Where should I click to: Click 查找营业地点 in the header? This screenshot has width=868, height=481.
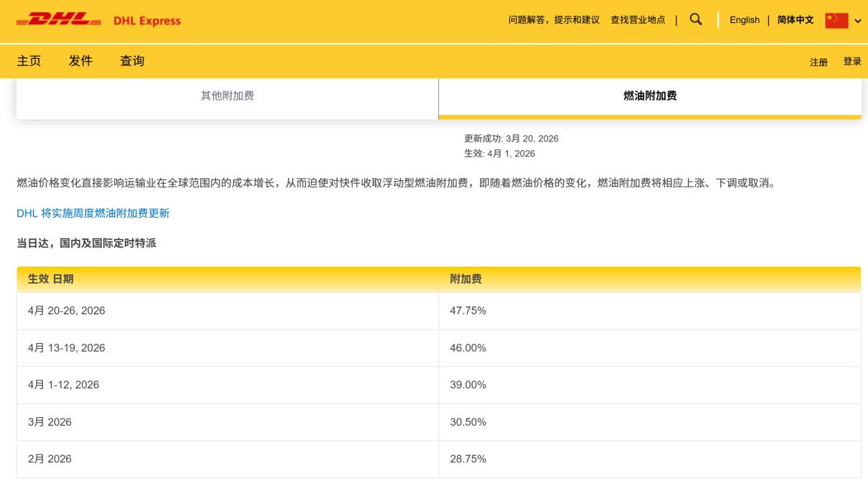[x=637, y=20]
